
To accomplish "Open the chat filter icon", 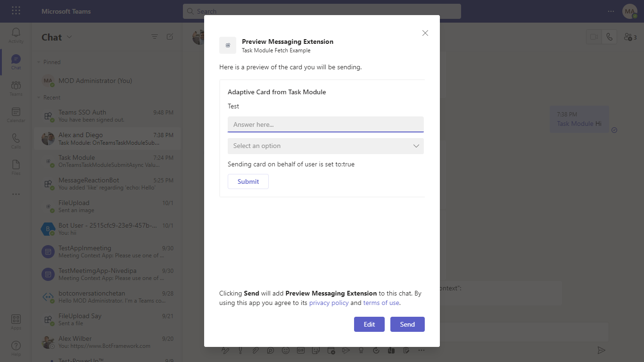I will pyautogui.click(x=155, y=37).
